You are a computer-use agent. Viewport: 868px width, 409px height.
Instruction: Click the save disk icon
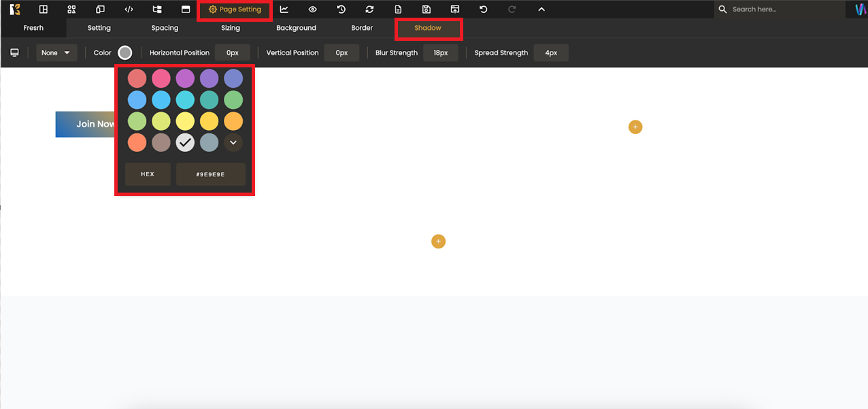427,10
